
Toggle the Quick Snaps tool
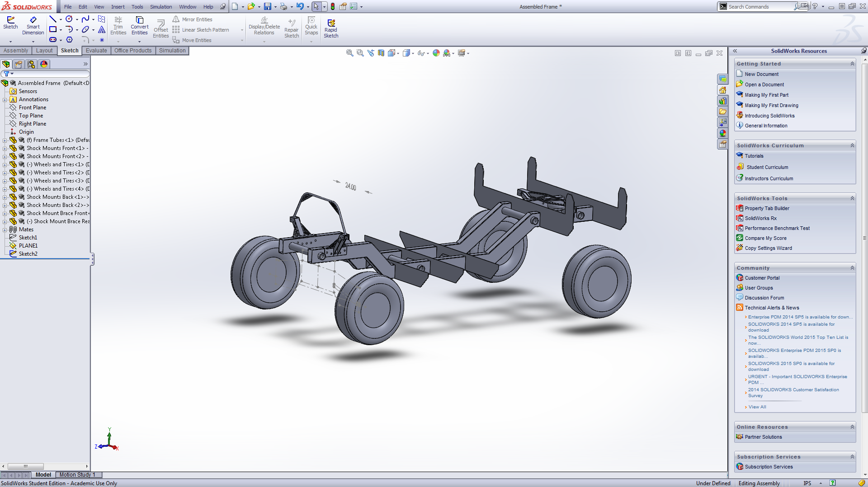(311, 26)
